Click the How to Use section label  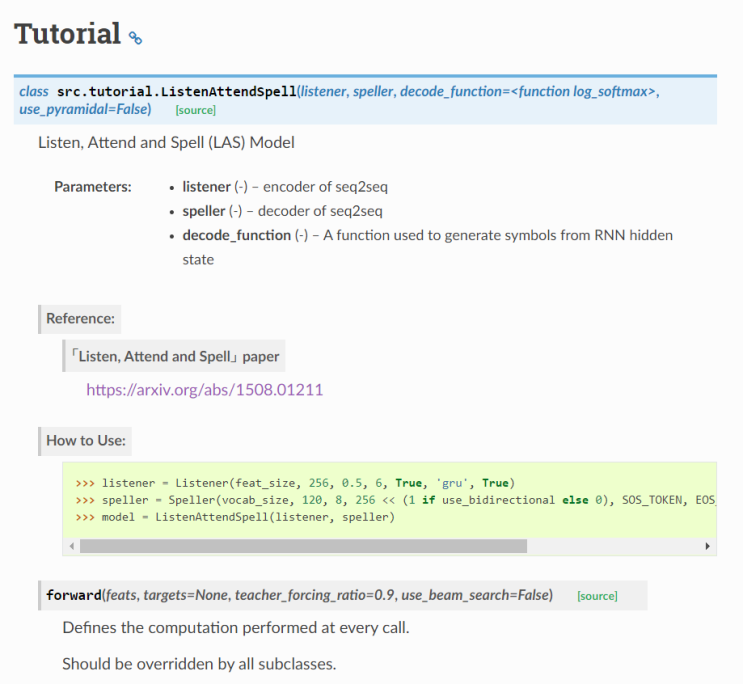point(85,440)
